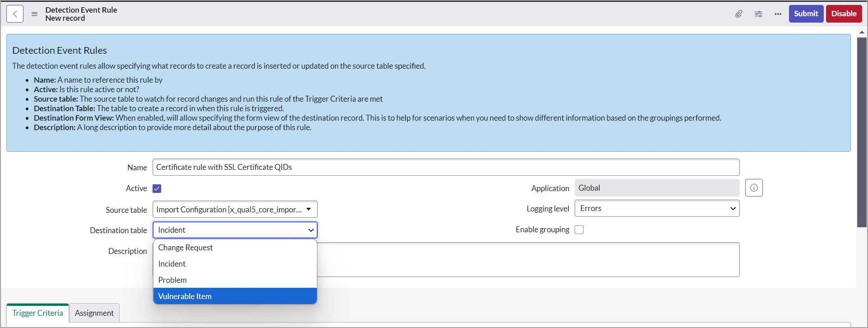Switch to the Assignment tab
The width and height of the screenshot is (868, 328).
(94, 313)
